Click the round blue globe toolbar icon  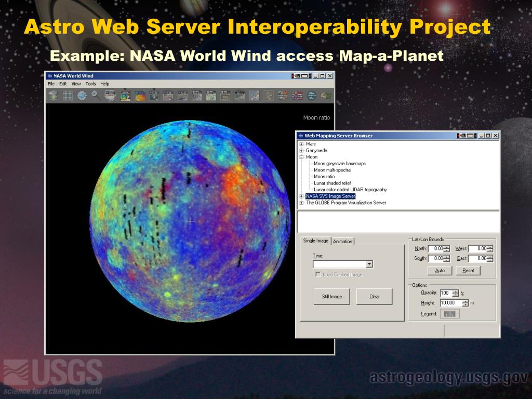[x=82, y=96]
